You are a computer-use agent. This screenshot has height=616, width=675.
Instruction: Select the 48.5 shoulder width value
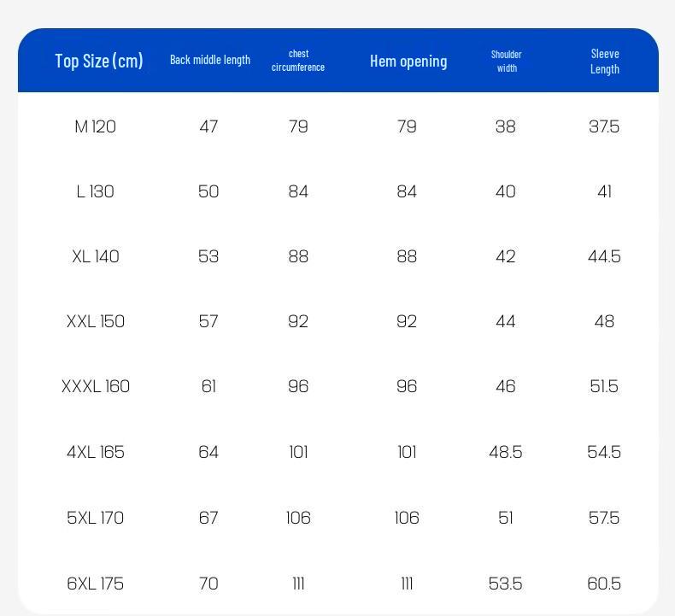[506, 452]
